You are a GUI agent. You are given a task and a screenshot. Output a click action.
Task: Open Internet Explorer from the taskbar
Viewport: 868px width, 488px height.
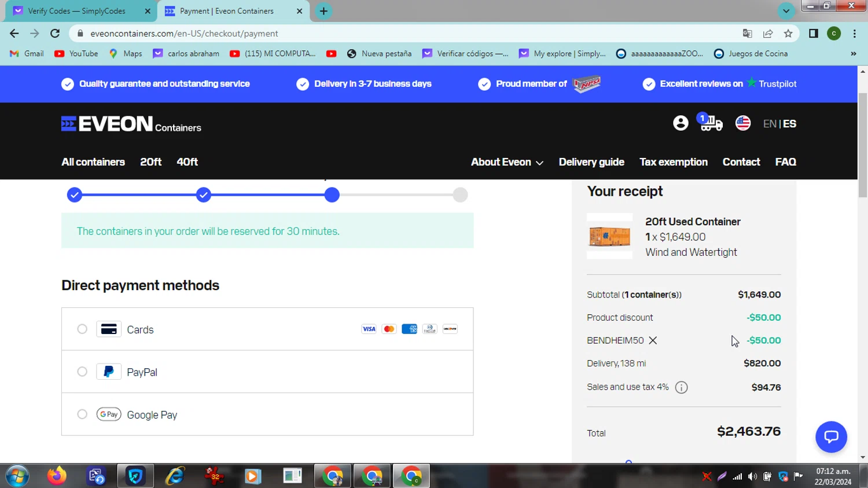(175, 476)
